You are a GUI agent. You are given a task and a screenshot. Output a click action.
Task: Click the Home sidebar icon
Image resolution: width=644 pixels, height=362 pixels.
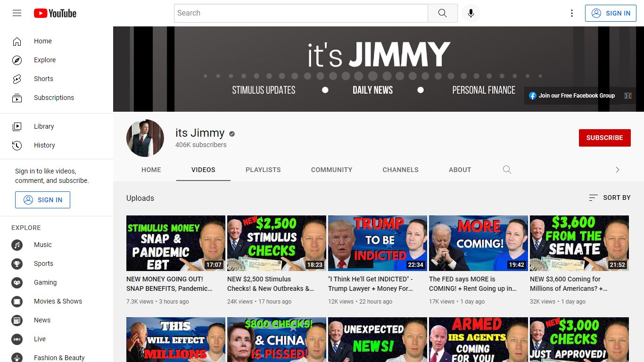(17, 41)
